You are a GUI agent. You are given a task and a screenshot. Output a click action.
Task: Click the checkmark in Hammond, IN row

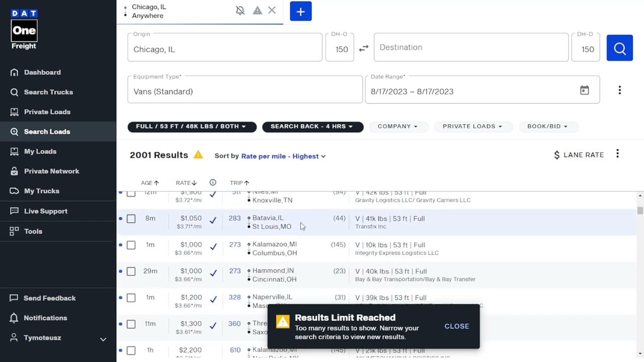[x=213, y=273]
